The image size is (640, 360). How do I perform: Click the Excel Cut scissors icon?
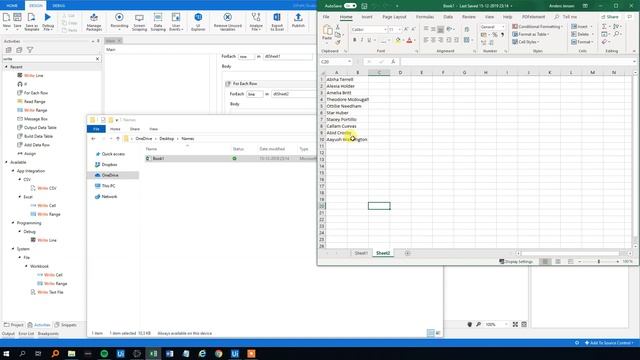click(338, 27)
